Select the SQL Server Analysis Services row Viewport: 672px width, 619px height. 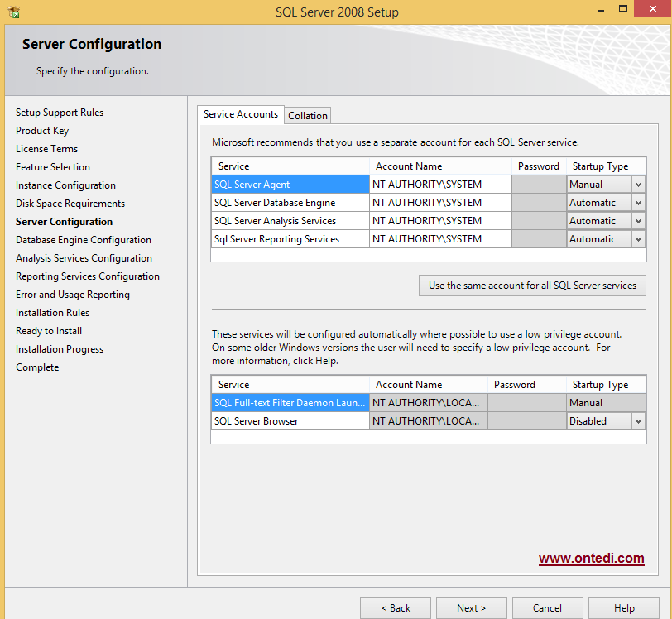coord(290,221)
